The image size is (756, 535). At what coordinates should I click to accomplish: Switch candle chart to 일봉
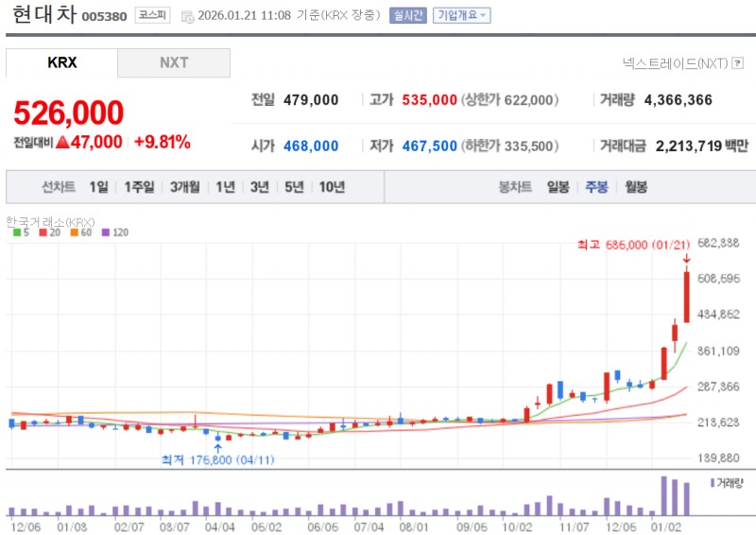coord(558,187)
